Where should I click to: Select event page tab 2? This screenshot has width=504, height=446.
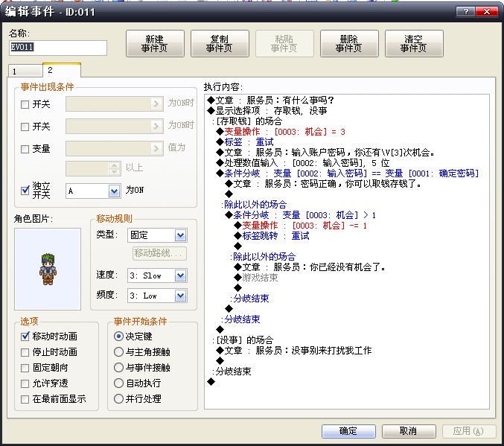61,70
